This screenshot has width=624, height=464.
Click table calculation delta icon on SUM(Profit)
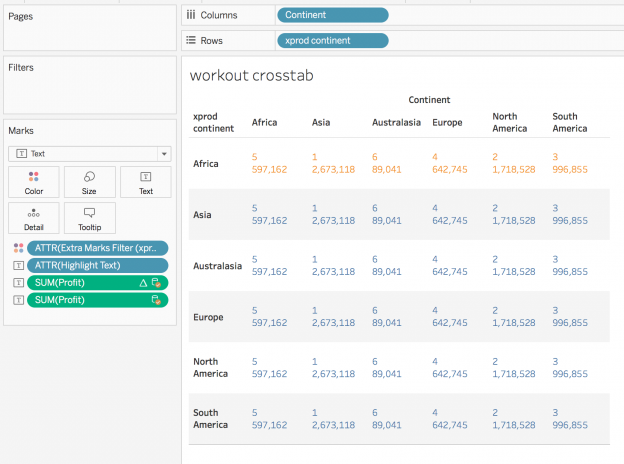142,282
